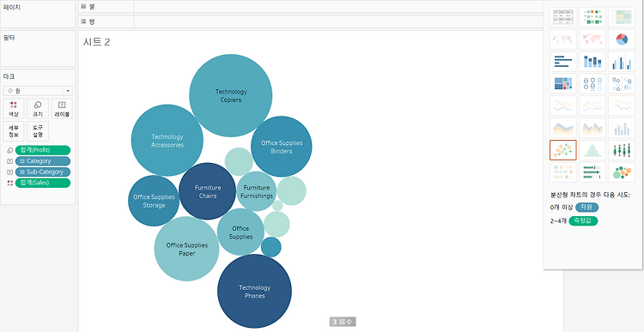Image resolution: width=644 pixels, height=332 pixels.
Task: Select the 합계(Profit) pill on Marks
Action: (x=43, y=150)
